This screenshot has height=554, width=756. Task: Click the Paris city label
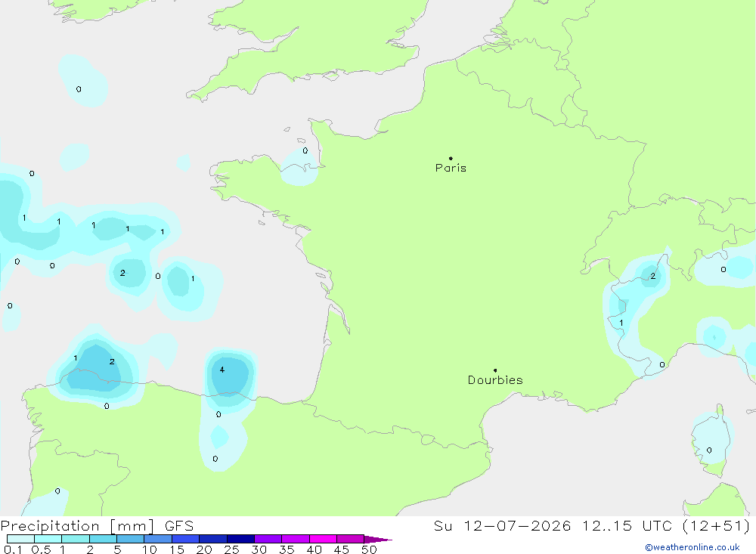[451, 168]
